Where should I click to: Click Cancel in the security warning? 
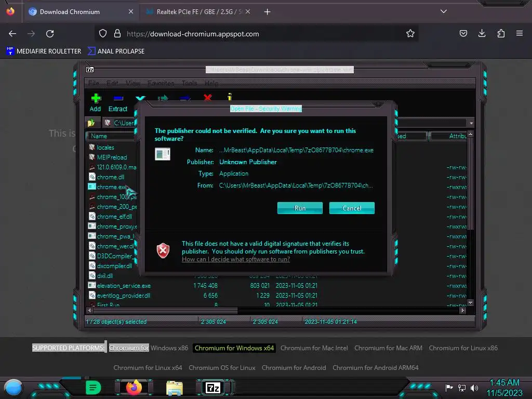pos(352,208)
